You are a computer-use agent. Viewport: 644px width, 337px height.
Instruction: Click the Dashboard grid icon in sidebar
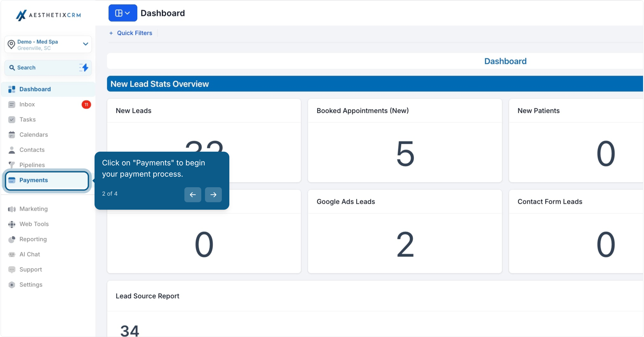pos(12,89)
